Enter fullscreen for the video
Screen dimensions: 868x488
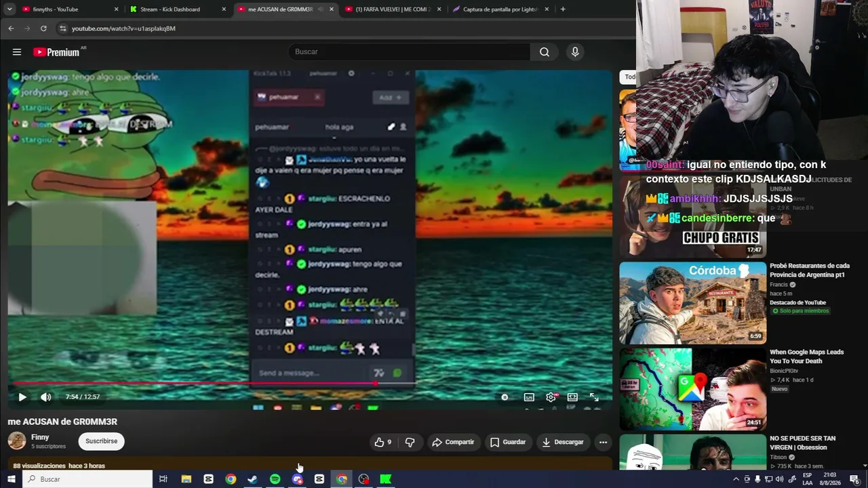click(594, 397)
